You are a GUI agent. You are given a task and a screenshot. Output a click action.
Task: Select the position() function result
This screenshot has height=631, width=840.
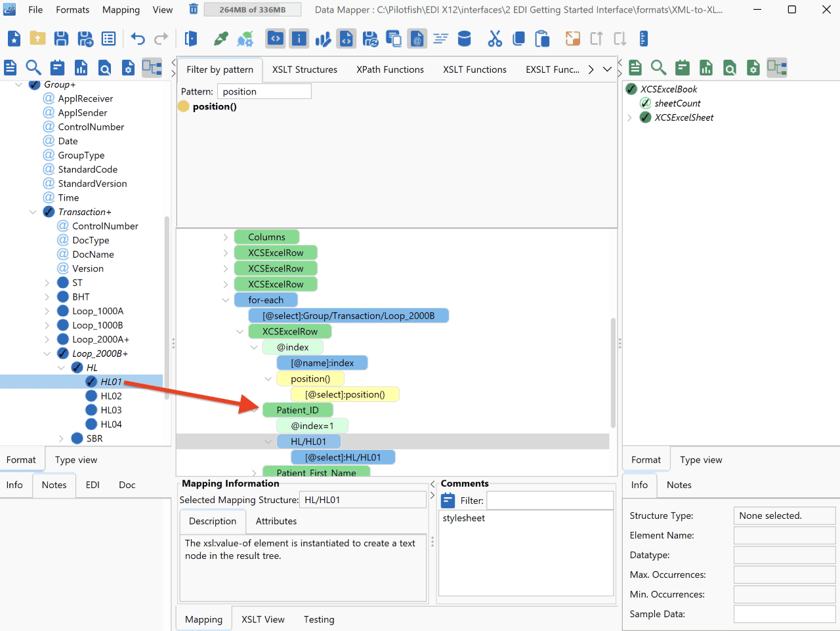tap(215, 106)
